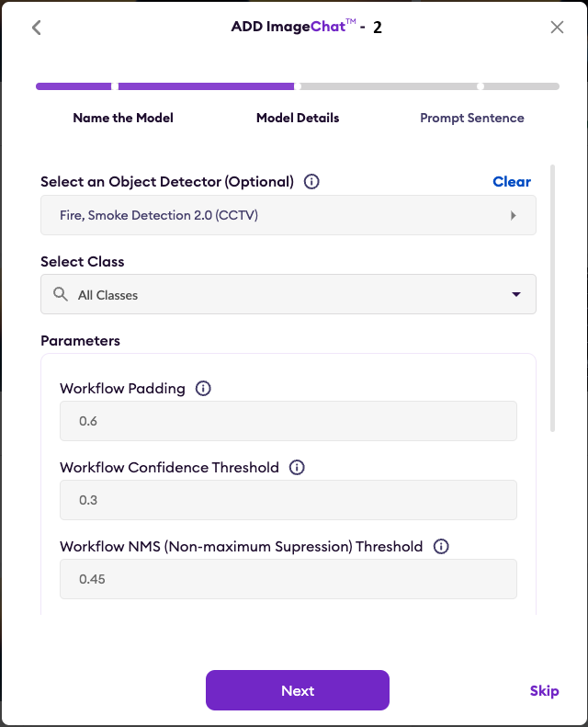The height and width of the screenshot is (727, 588).
Task: Show info for Workflow NMS Threshold
Action: [x=441, y=547]
